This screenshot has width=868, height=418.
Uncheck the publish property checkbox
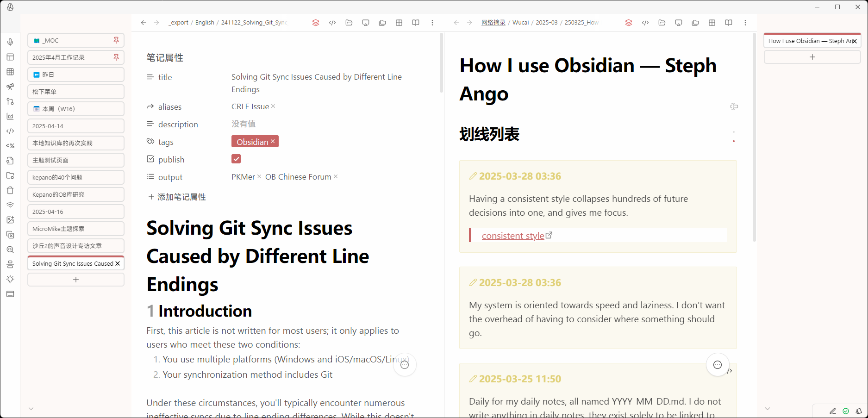(x=236, y=159)
